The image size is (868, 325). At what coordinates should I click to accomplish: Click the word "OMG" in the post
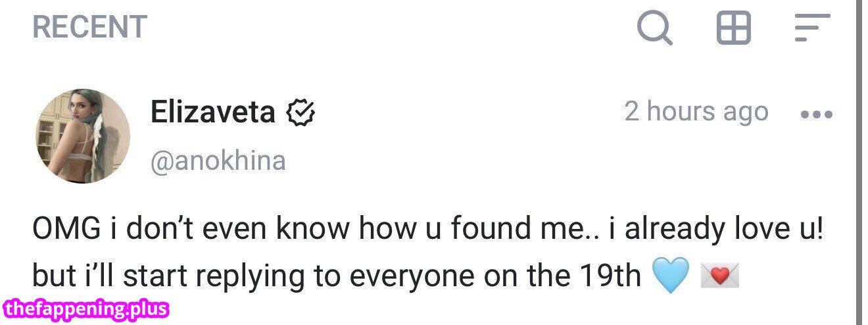(x=66, y=228)
